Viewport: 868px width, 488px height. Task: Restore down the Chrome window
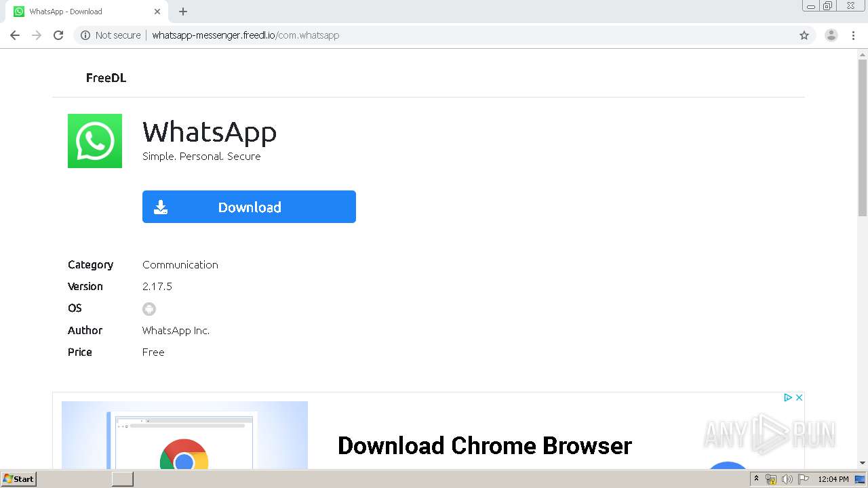point(828,6)
